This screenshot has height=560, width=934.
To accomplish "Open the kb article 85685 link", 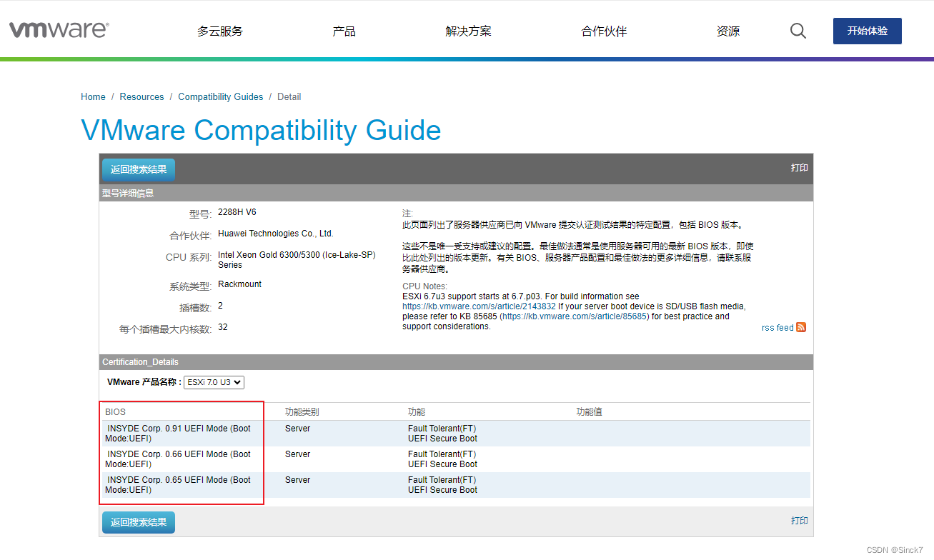I will click(574, 316).
